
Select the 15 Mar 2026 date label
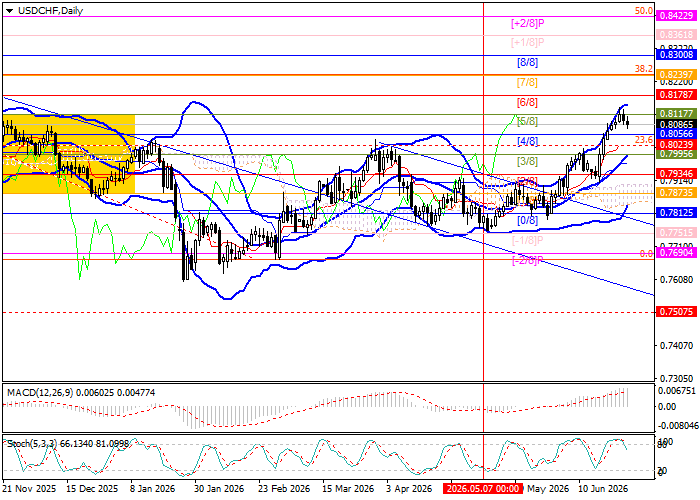[x=348, y=489]
